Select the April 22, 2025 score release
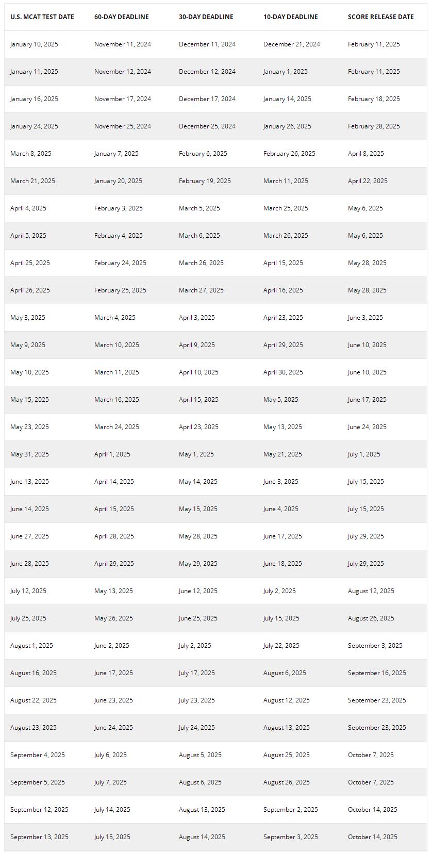This screenshot has width=432, height=868. [368, 181]
